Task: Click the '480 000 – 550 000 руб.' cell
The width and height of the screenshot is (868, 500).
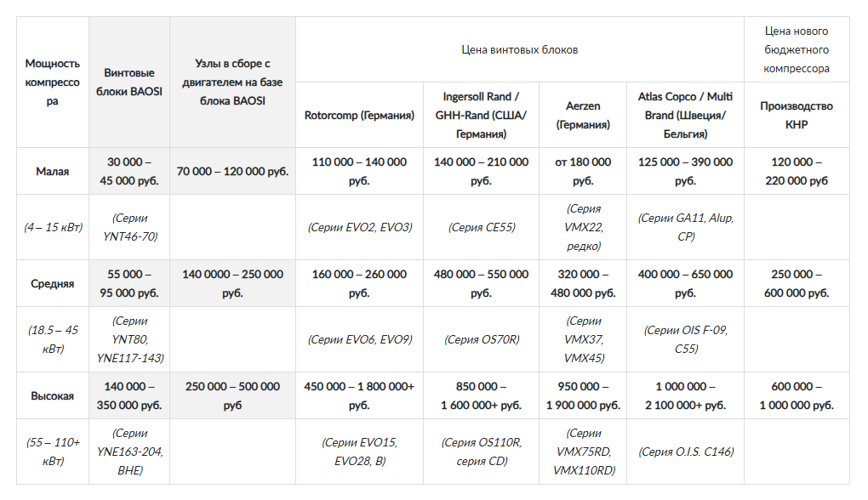Action: point(481,284)
